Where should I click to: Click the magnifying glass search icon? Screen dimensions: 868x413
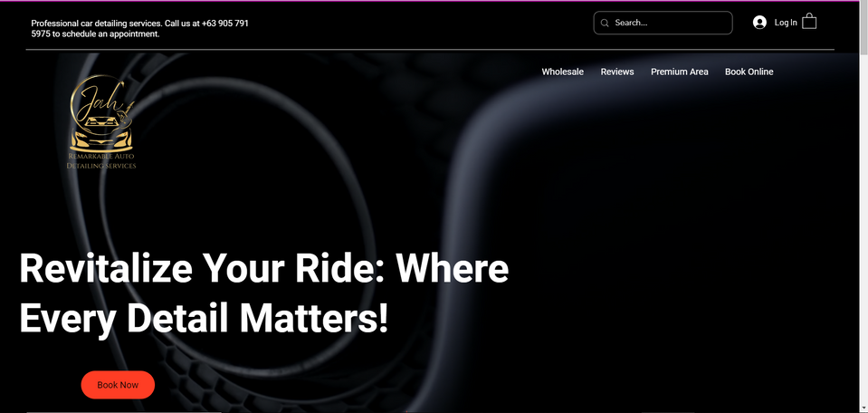[605, 23]
